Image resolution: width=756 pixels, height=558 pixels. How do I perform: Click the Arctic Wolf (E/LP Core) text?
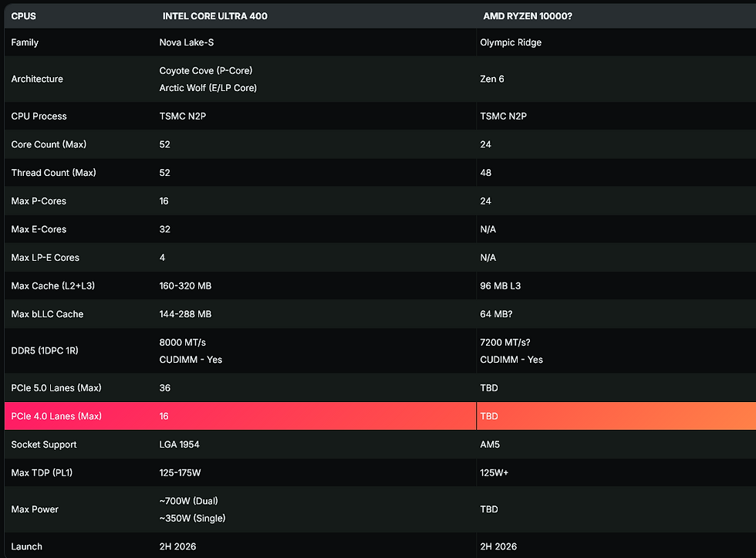[208, 88]
